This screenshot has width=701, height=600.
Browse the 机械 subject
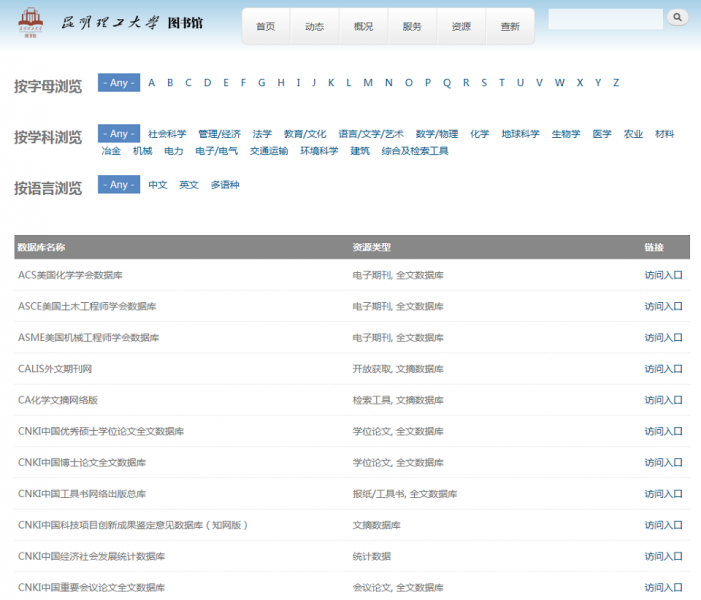click(x=143, y=151)
